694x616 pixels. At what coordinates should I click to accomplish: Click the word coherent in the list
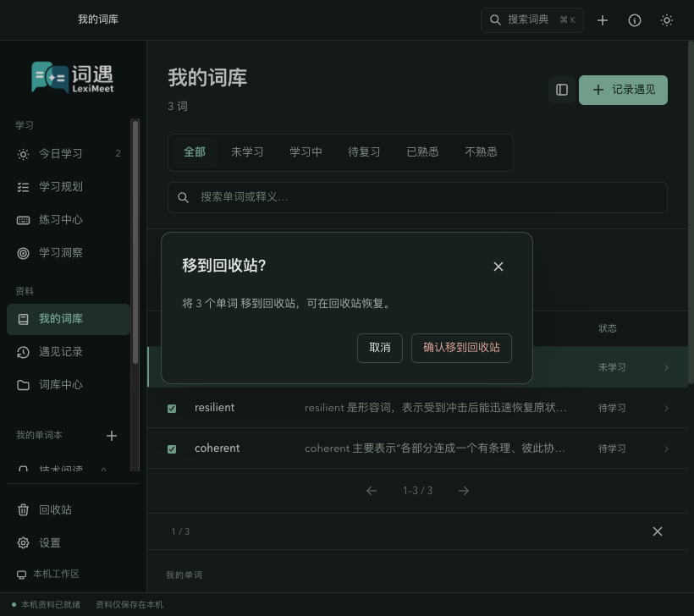tap(217, 448)
